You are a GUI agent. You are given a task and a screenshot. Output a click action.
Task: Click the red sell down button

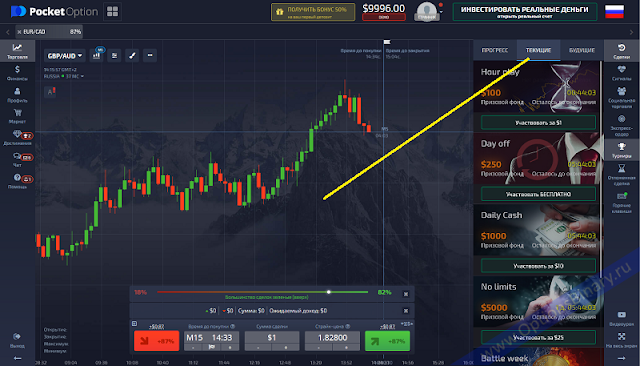click(x=156, y=341)
